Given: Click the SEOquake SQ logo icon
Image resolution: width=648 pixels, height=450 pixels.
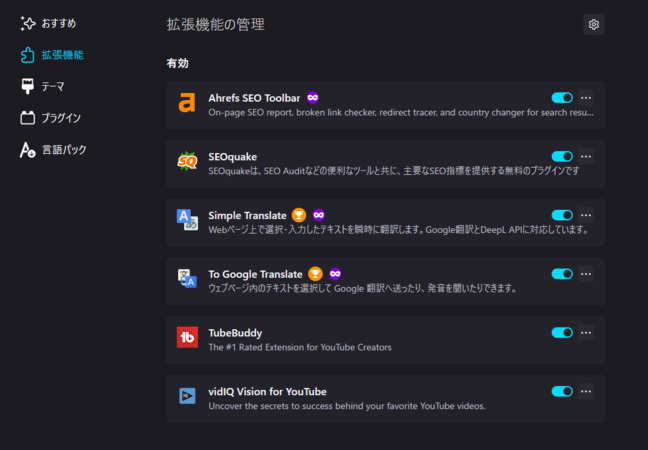Looking at the screenshot, I should coord(187,161).
